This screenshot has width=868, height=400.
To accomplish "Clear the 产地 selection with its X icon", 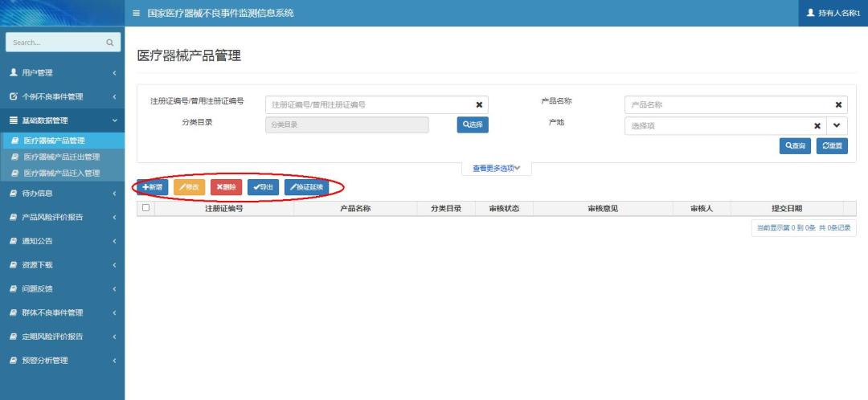I will pos(817,125).
